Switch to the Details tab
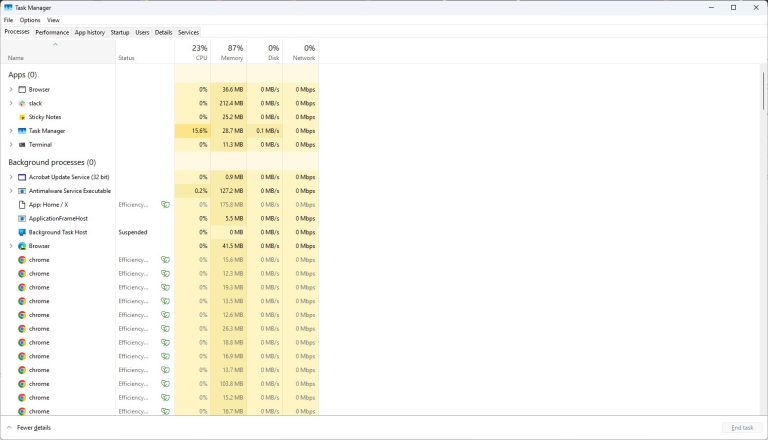 (163, 32)
